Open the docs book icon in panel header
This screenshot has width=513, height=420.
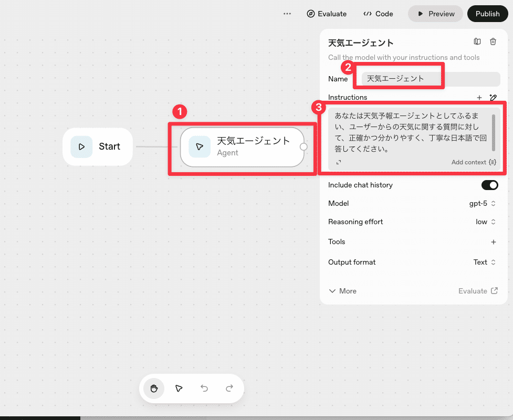pos(477,42)
